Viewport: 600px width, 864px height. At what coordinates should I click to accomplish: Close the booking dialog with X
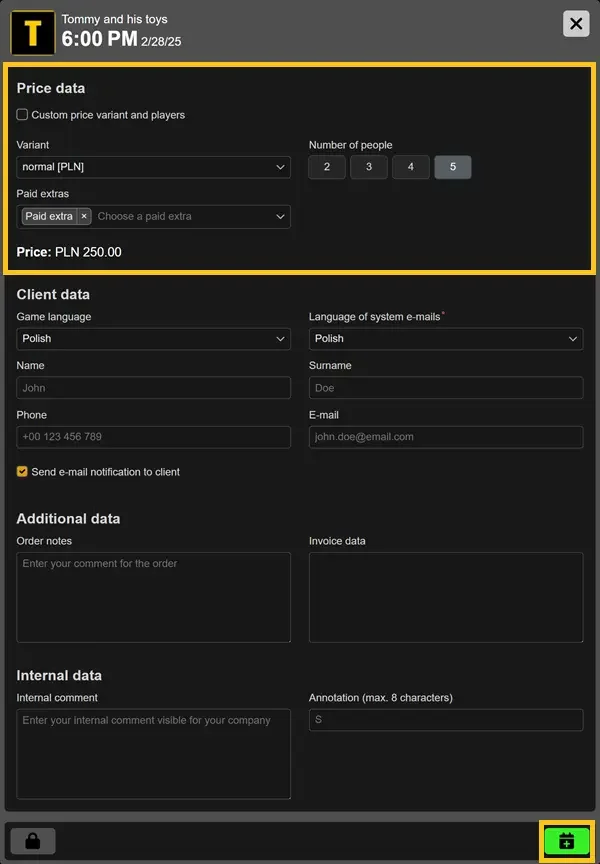click(576, 24)
